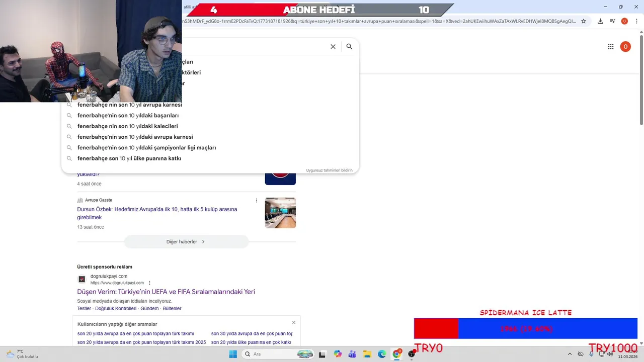The height and width of the screenshot is (362, 644).
Task: Click the 'https://www.dogrulukpayi.com' URL text
Action: (117, 283)
